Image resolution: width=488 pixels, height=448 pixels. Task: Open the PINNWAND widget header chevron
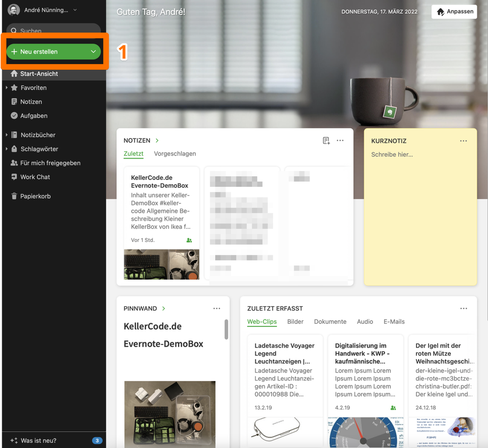click(x=164, y=308)
